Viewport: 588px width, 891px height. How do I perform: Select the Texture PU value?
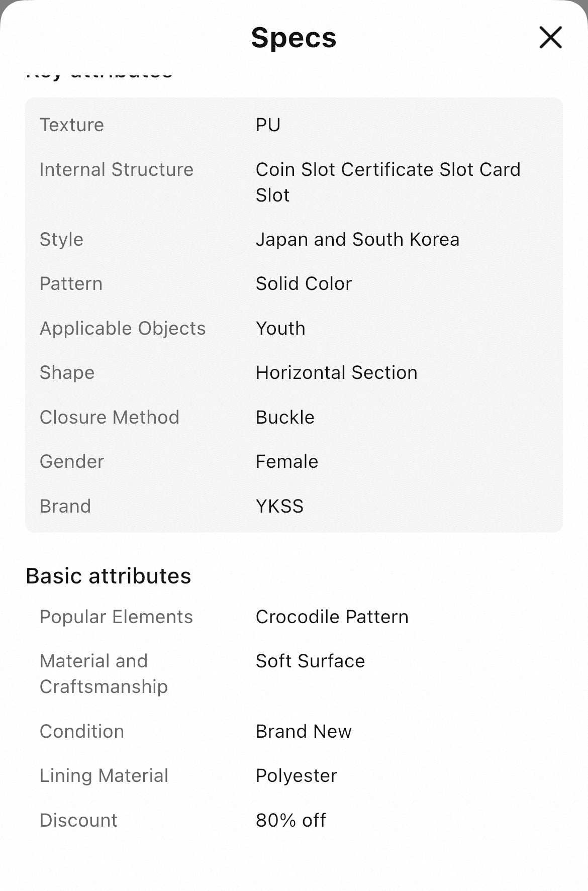point(268,125)
